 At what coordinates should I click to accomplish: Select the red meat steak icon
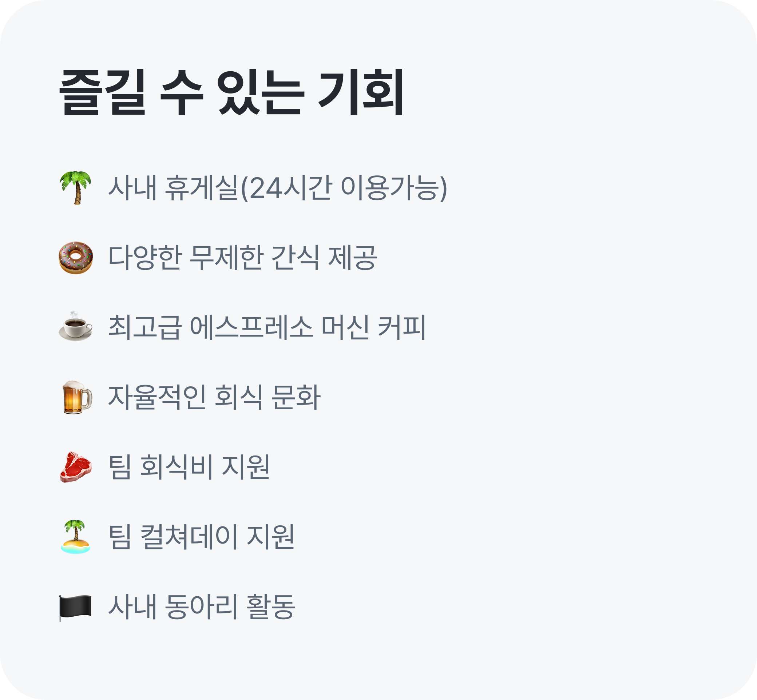(x=76, y=467)
